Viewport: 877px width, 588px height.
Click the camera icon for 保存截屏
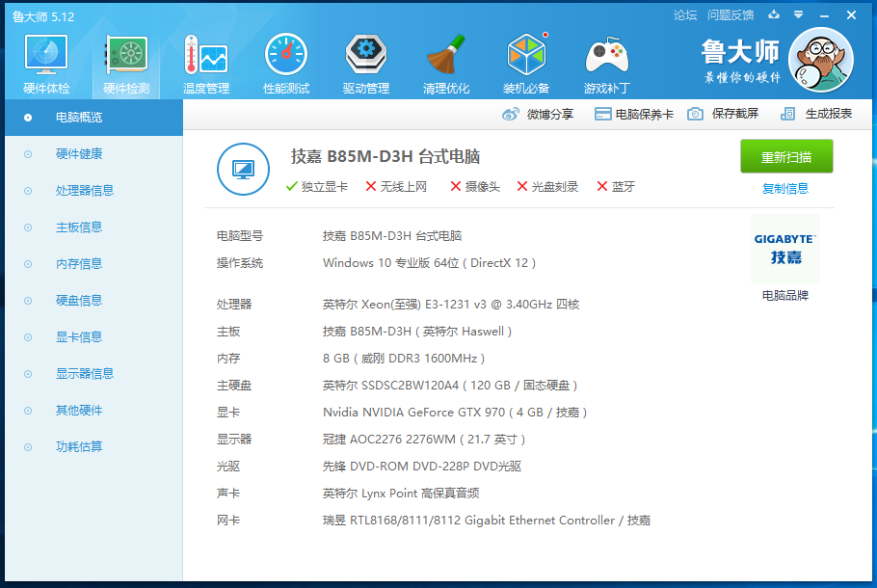(695, 114)
